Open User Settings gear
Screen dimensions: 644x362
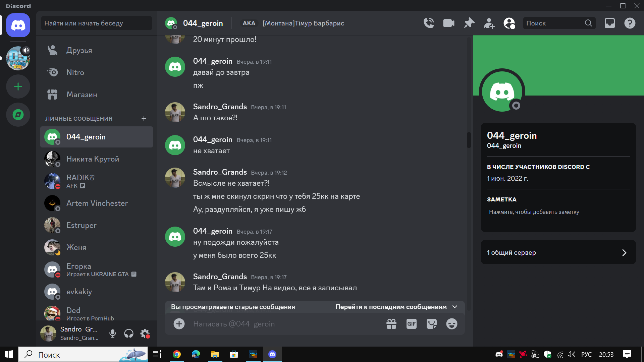click(x=145, y=334)
